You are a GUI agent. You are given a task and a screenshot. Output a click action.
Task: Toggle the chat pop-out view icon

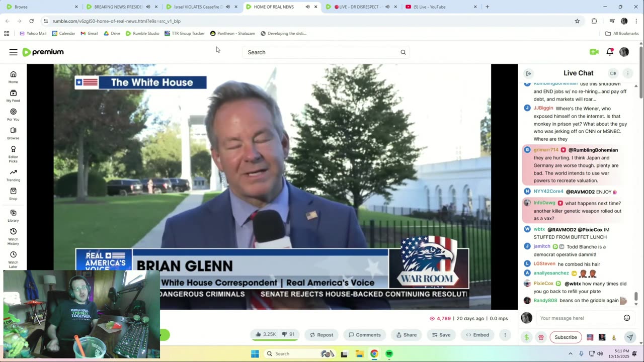click(x=613, y=73)
